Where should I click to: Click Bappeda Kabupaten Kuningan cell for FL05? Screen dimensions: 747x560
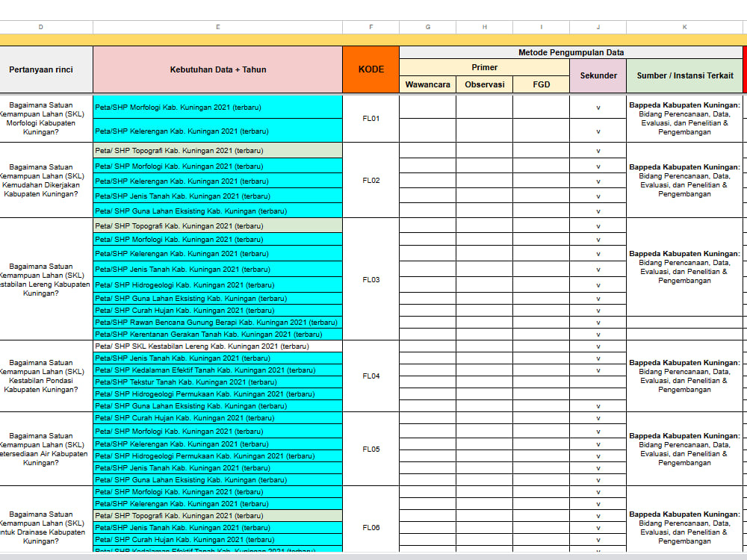click(684, 449)
